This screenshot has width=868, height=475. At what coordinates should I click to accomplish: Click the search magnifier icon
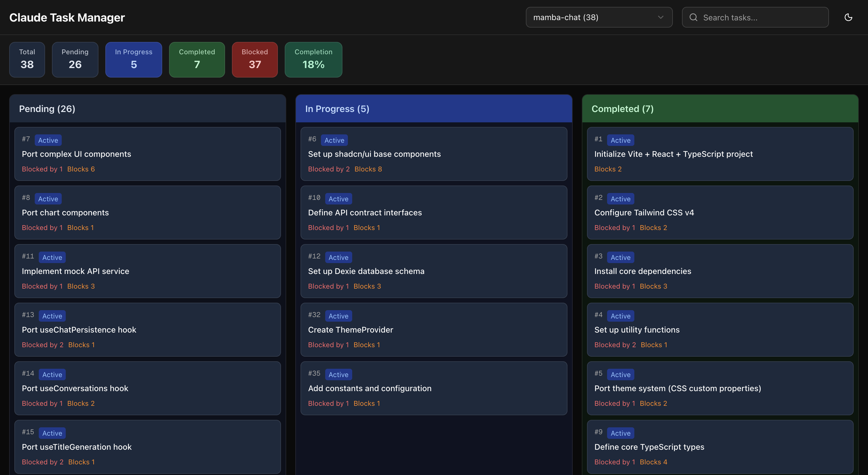pos(693,17)
